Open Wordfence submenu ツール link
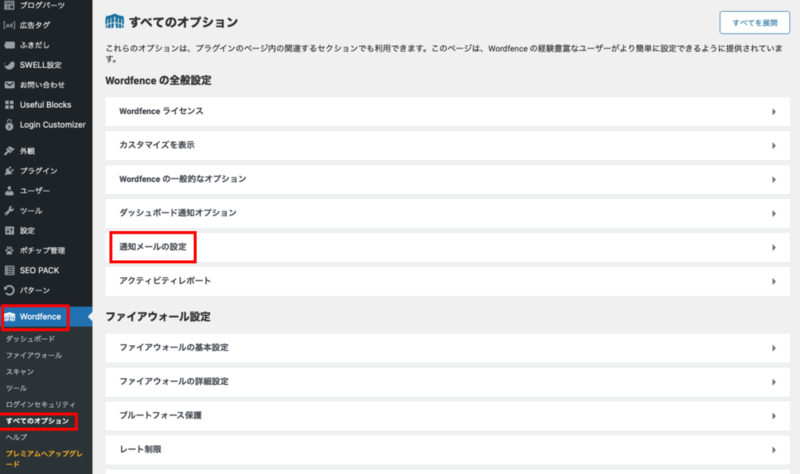This screenshot has width=800, height=474. pyautogui.click(x=16, y=388)
